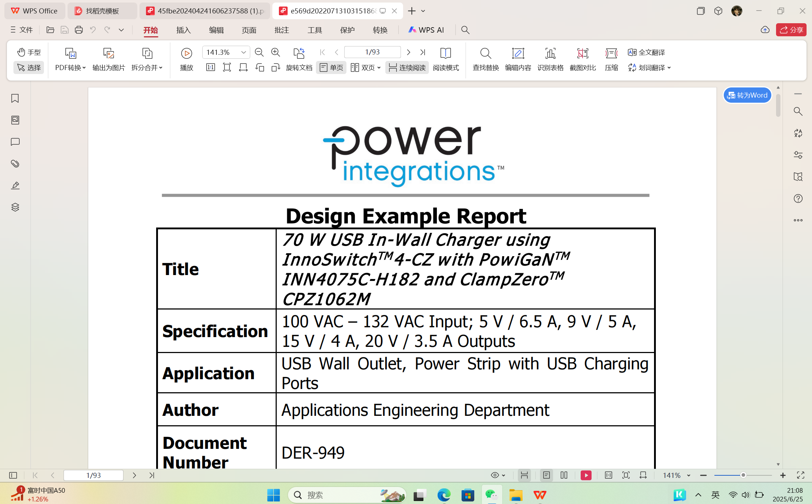Select the Hand tool (手型)
Viewport: 812px width, 504px height.
[x=29, y=52]
